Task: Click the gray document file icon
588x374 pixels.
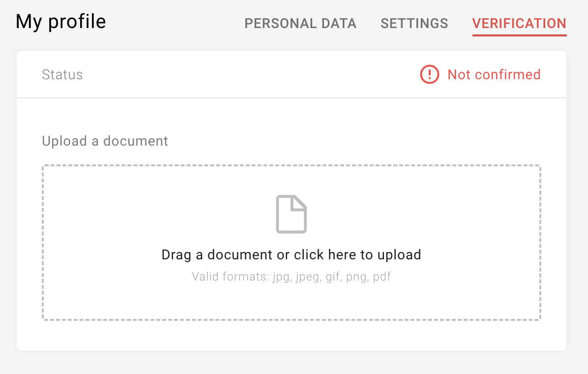Action: tap(292, 214)
